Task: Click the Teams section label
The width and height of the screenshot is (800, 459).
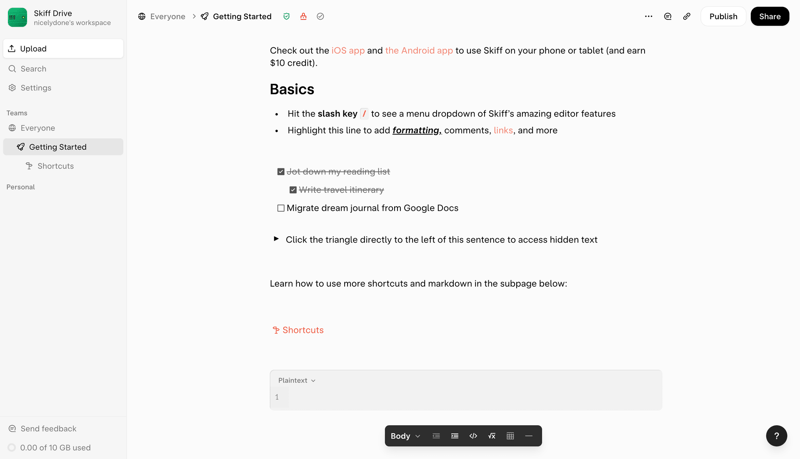Action: point(17,113)
